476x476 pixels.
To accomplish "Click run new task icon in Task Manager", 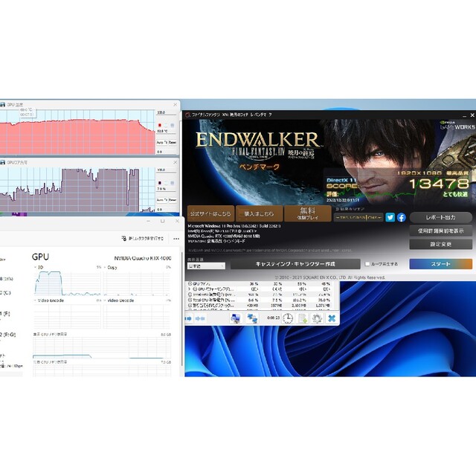I will pyautogui.click(x=124, y=239).
